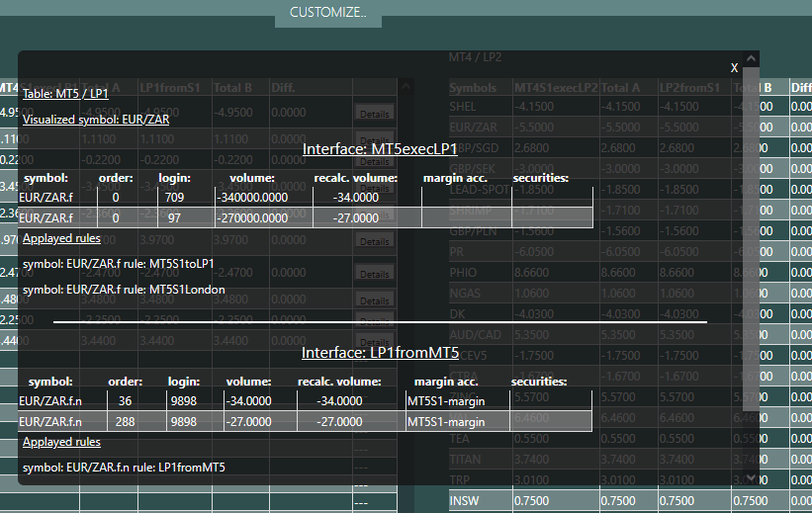Click NGAS symbol in MT4 / LP2 table

(x=465, y=294)
